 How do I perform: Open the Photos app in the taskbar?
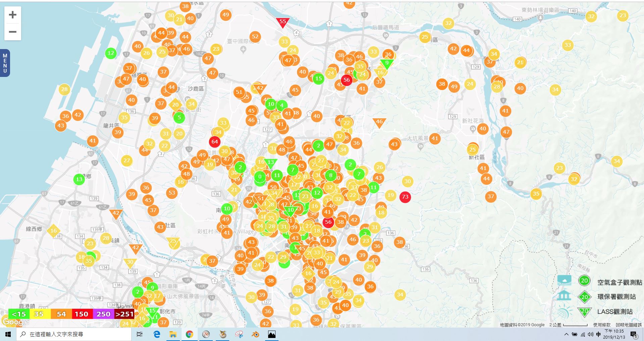(271, 334)
